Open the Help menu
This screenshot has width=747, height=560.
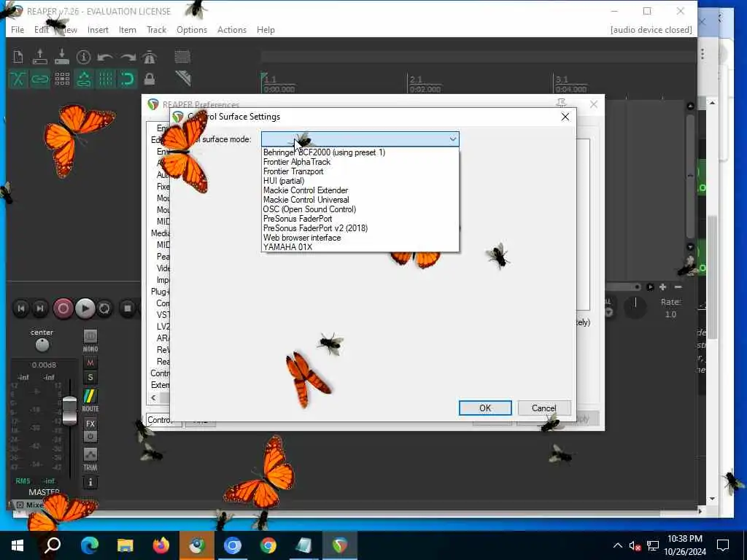point(266,29)
